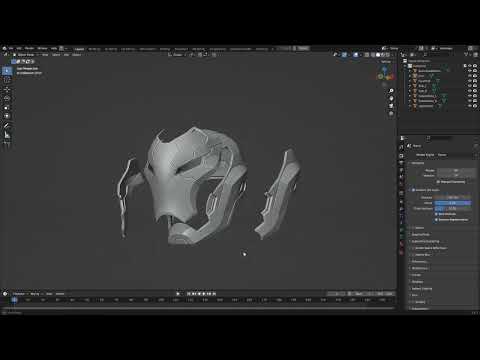Select the 3D Cursor tool
Screen dimensions: 480x360
(7, 80)
